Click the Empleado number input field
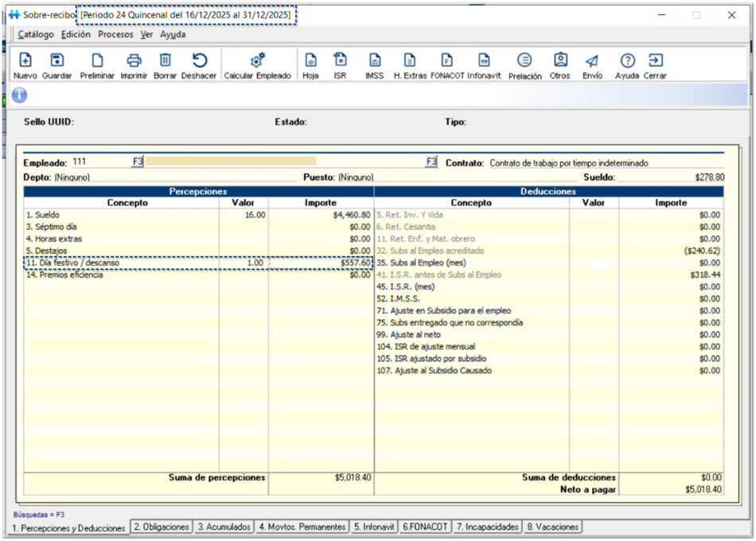This screenshot has height=541, width=756. [x=99, y=162]
